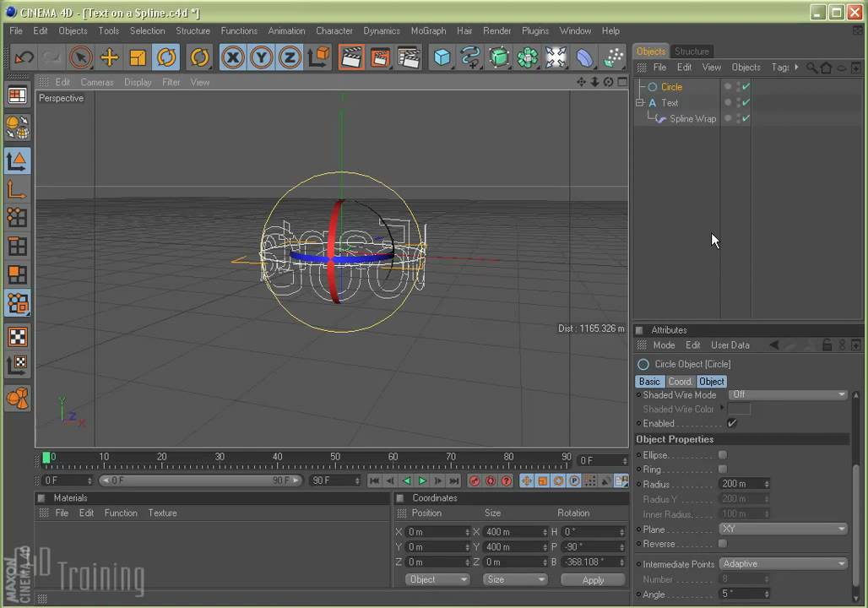This screenshot has height=608, width=868.
Task: Open viewport Cameras menu
Action: tap(97, 83)
